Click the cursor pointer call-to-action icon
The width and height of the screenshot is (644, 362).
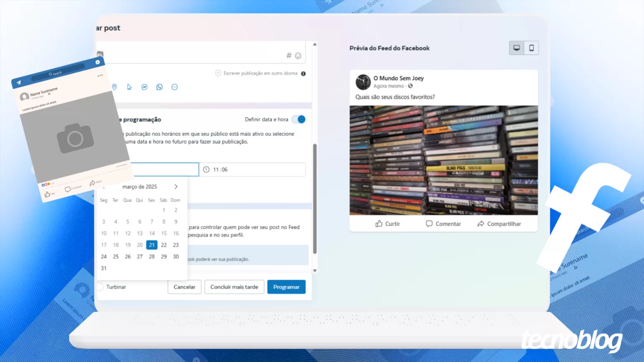click(129, 87)
